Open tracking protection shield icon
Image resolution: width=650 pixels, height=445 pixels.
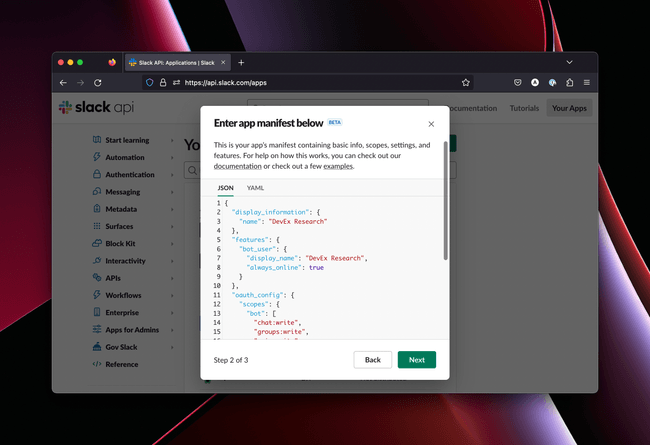click(150, 83)
